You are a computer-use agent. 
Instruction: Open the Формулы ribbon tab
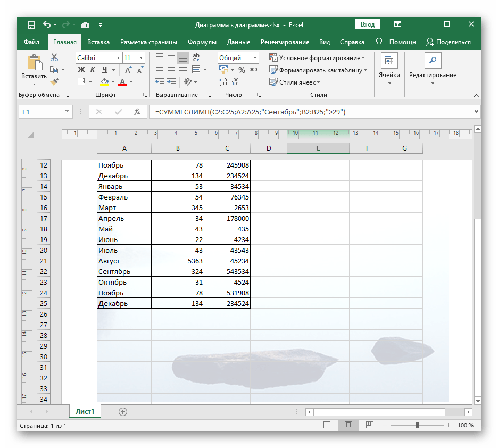coord(202,42)
